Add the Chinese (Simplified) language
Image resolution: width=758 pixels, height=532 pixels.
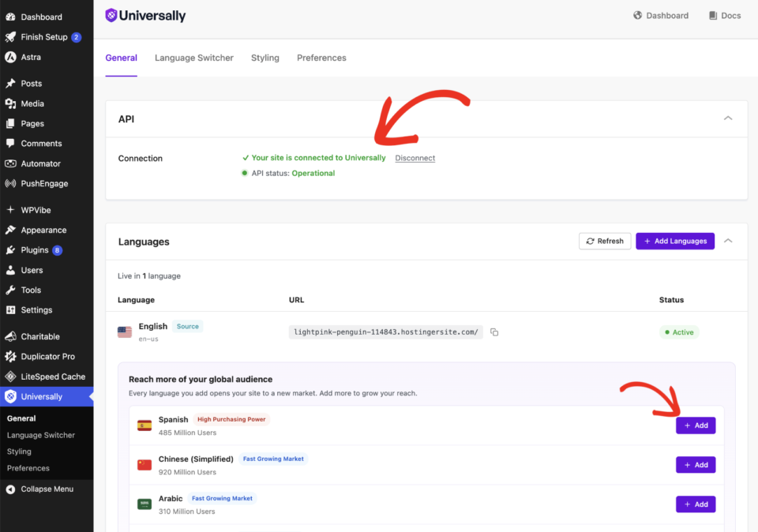click(x=696, y=465)
